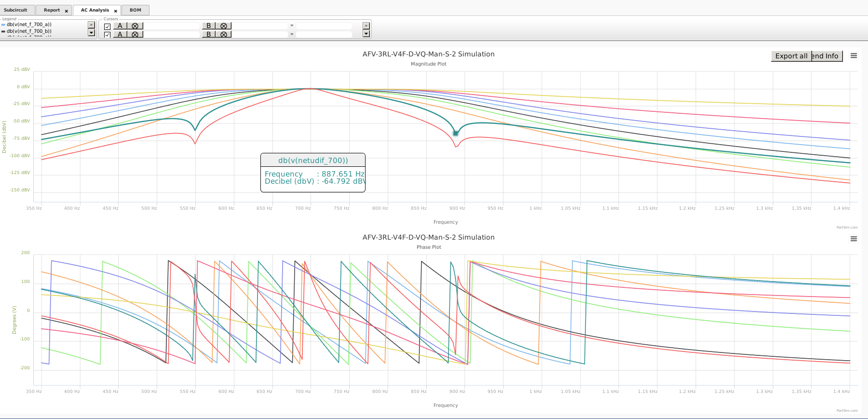The width and height of the screenshot is (868, 419).
Task: Click the Phase Plot Frequency axis label
Action: coord(446,405)
